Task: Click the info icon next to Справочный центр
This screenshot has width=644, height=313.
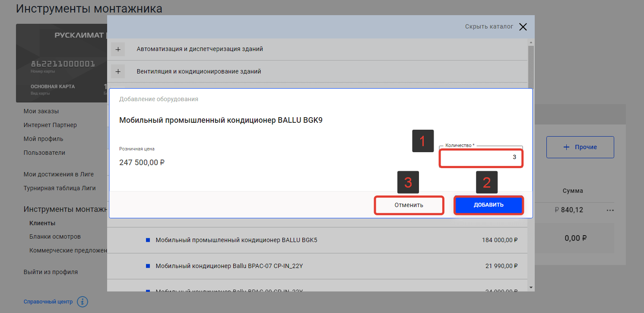Action: (x=82, y=302)
